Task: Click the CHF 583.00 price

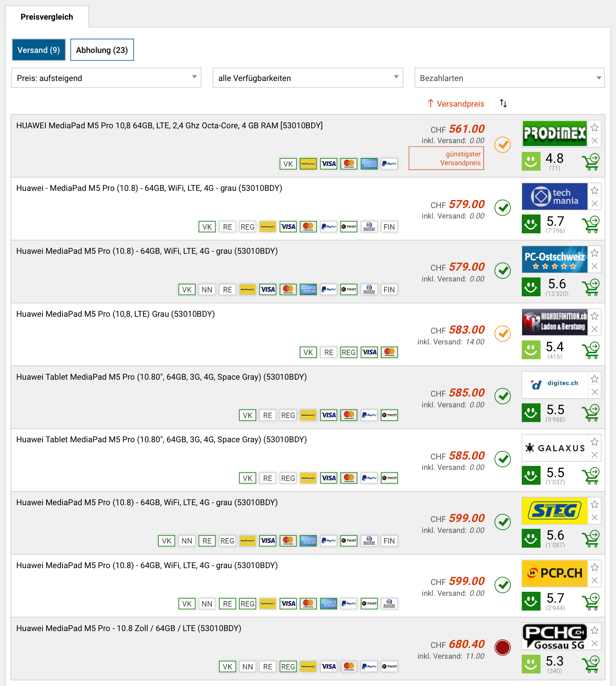Action: tap(458, 330)
